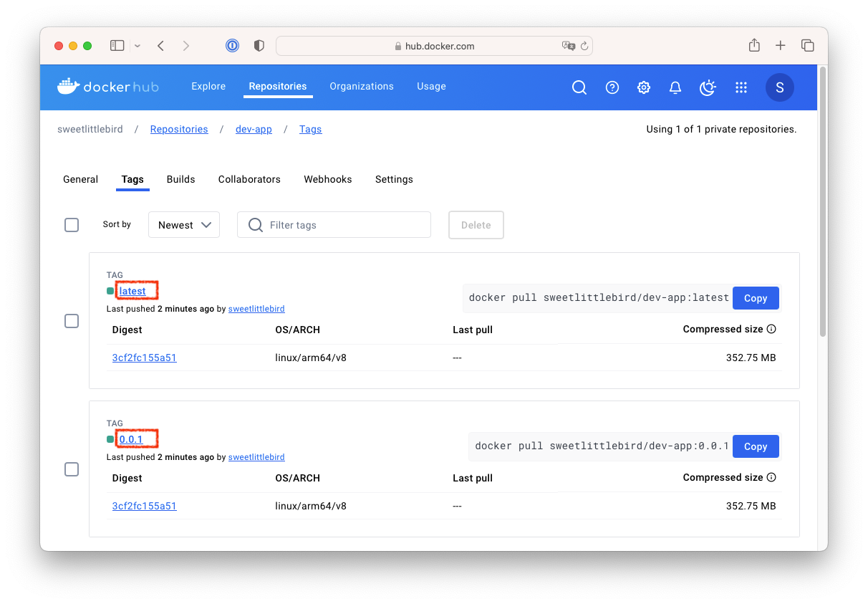Open the Explore menu item
Screen dimensions: 868x604
point(208,87)
